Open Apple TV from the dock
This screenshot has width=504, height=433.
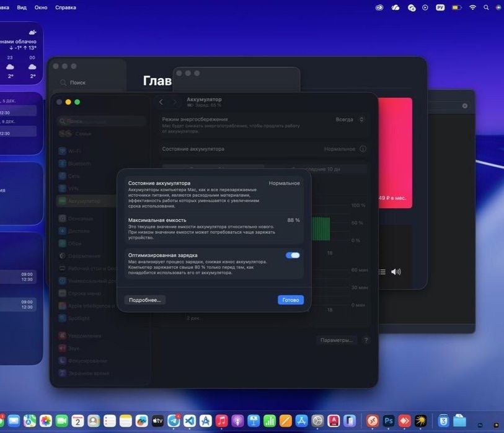click(x=157, y=421)
